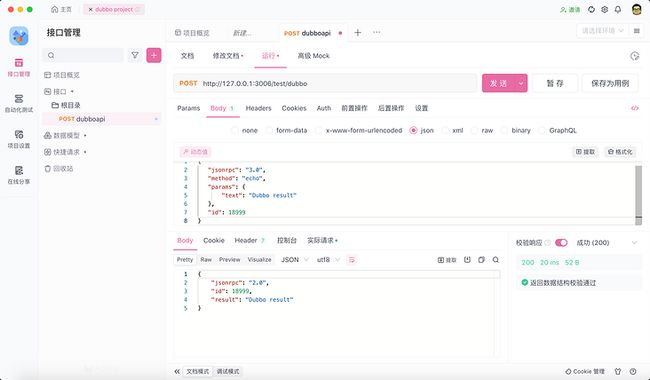This screenshot has height=380, width=650.
Task: Open the Params request tab
Action: 189,108
